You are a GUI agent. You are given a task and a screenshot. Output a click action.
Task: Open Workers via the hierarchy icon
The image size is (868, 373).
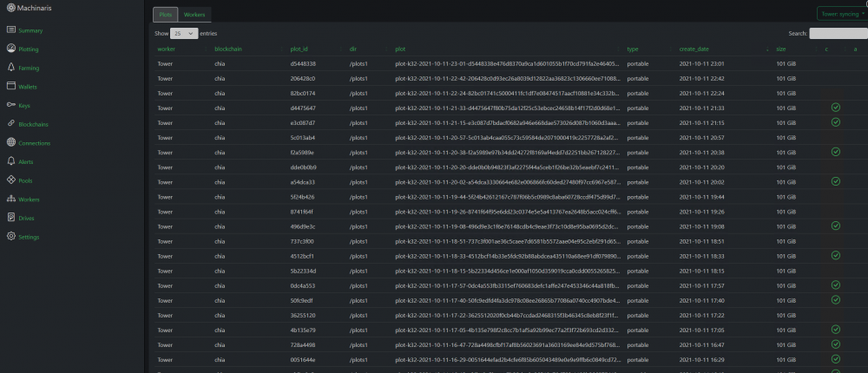(11, 199)
